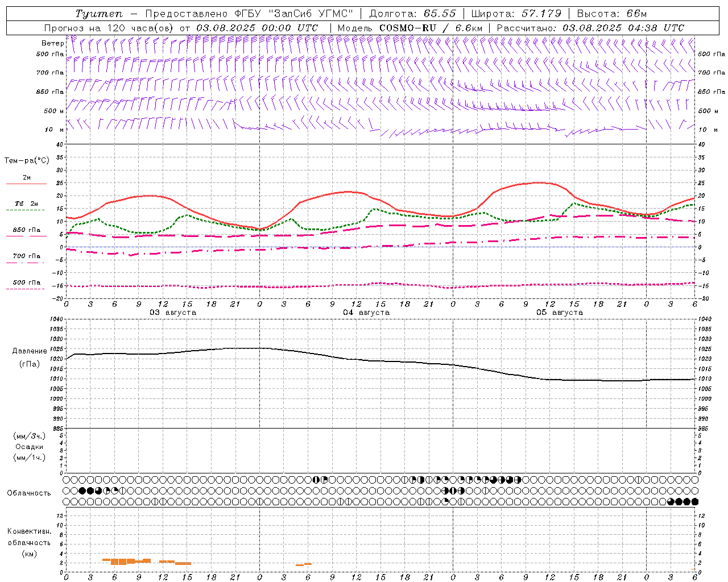Image resolution: width=728 pixels, height=582 pixels.
Task: Click the pink dotted 500 гПа temperature legend line
Action: [26, 289]
